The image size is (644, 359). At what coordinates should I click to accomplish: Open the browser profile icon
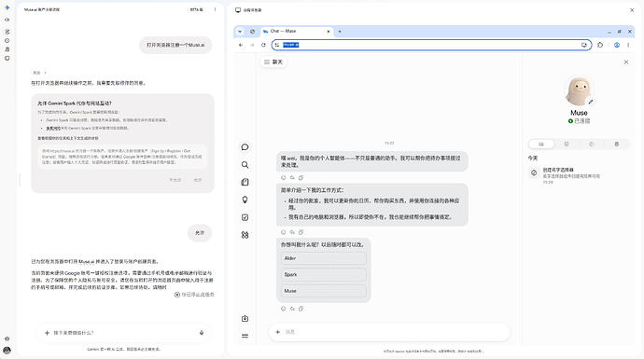click(x=617, y=45)
